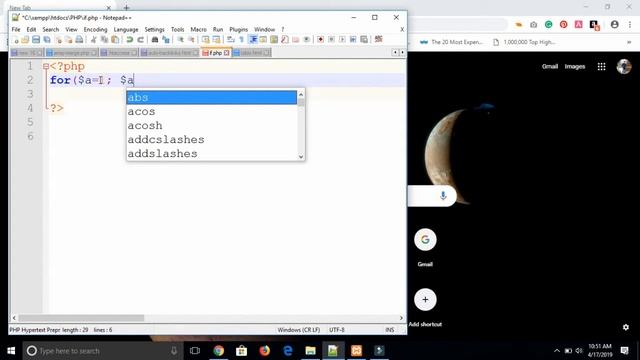Click the Zoom In toolbar icon

pos(180,40)
